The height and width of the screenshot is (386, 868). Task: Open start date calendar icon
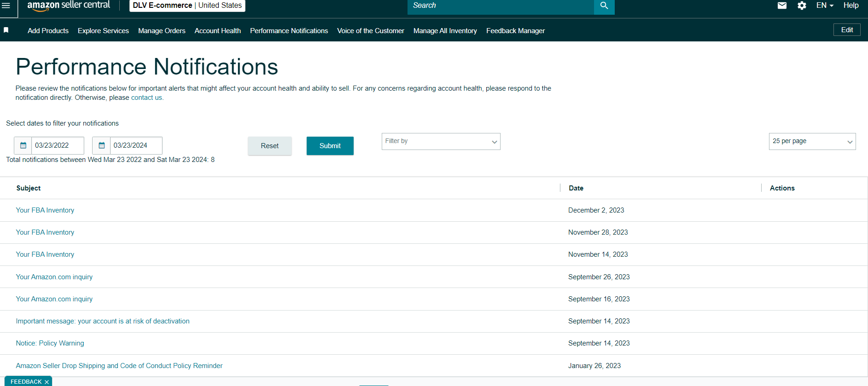(x=23, y=145)
